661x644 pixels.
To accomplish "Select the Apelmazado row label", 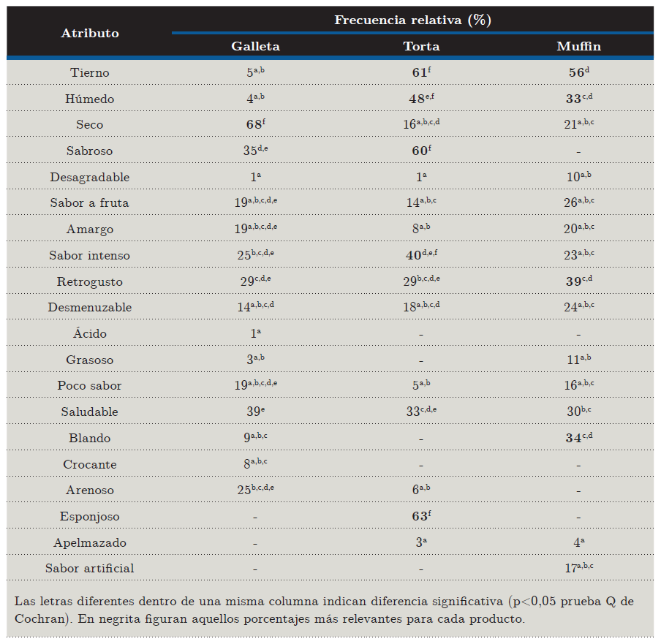I will pos(90,542).
